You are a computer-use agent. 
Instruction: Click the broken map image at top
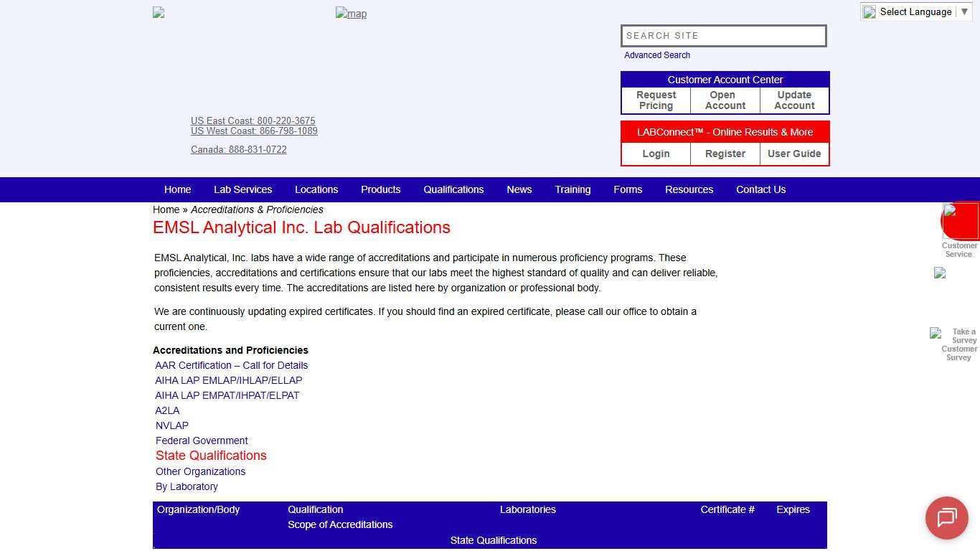(351, 13)
